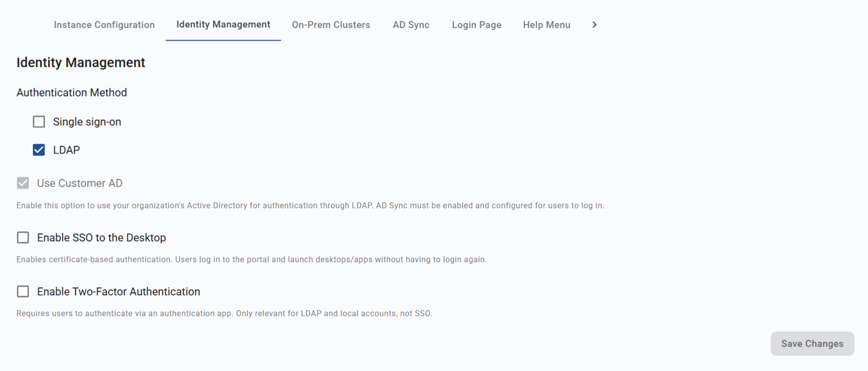Viewport: 868px width, 371px height.
Task: Click the Identity Management page heading
Action: click(x=81, y=62)
